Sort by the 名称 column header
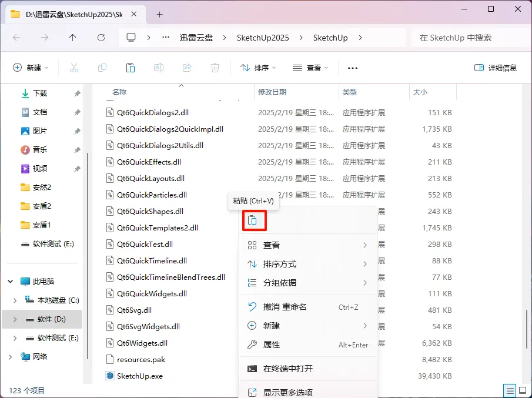The height and width of the screenshot is (398, 532). [x=119, y=92]
